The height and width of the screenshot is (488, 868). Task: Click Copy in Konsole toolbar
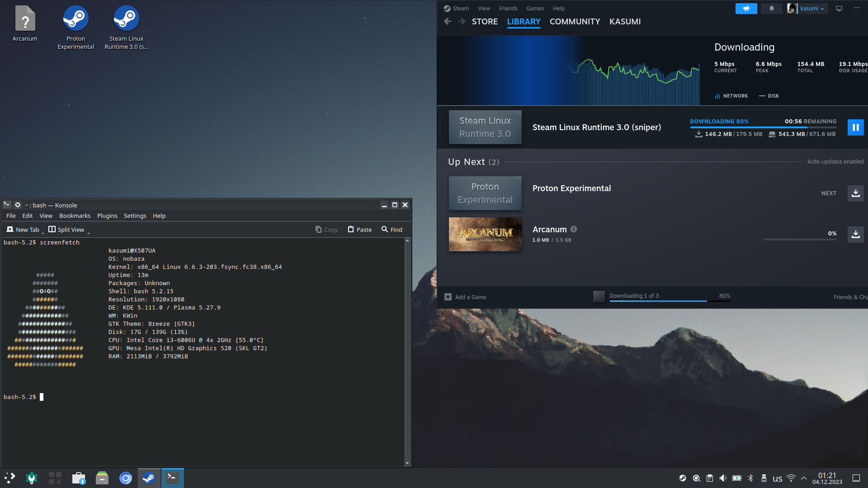(x=326, y=230)
